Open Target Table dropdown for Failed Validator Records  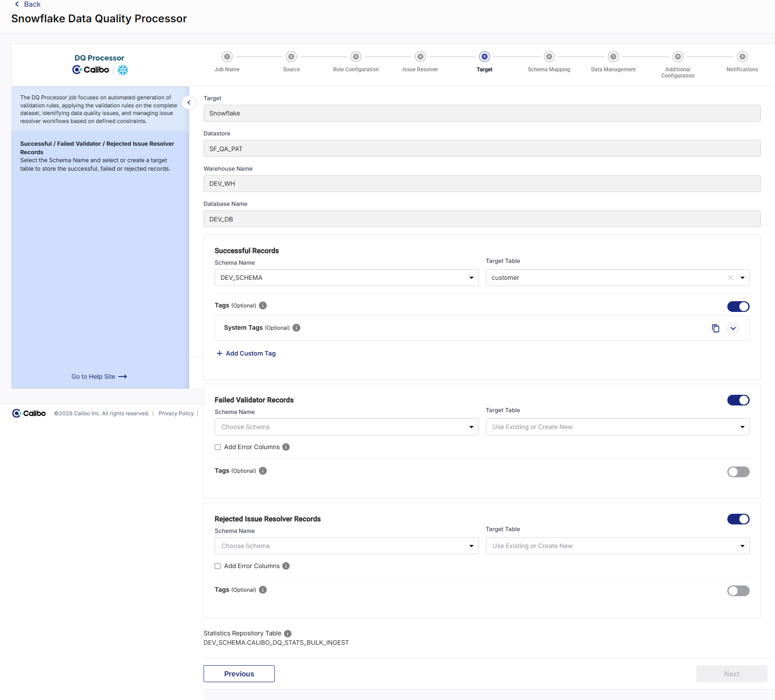[618, 427]
